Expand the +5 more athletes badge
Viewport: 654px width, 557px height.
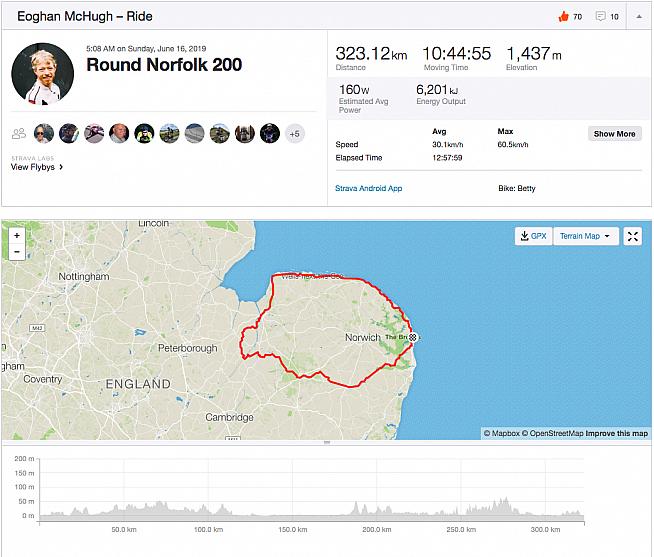294,133
